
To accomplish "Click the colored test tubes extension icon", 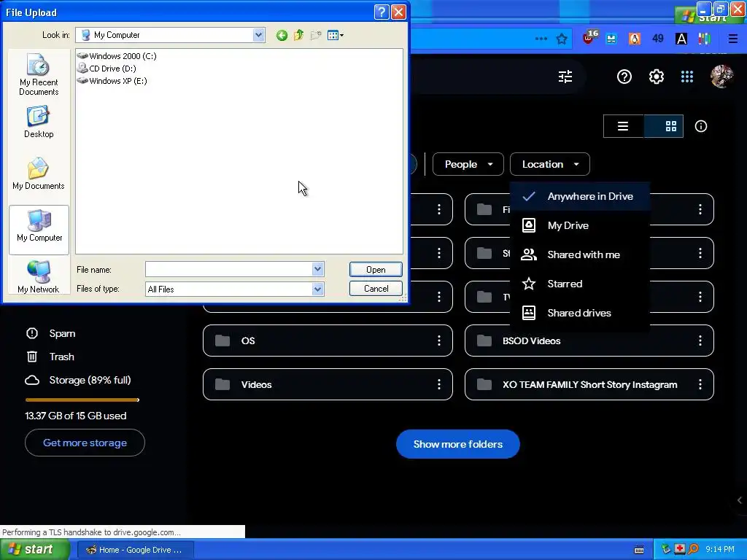I will click(705, 39).
